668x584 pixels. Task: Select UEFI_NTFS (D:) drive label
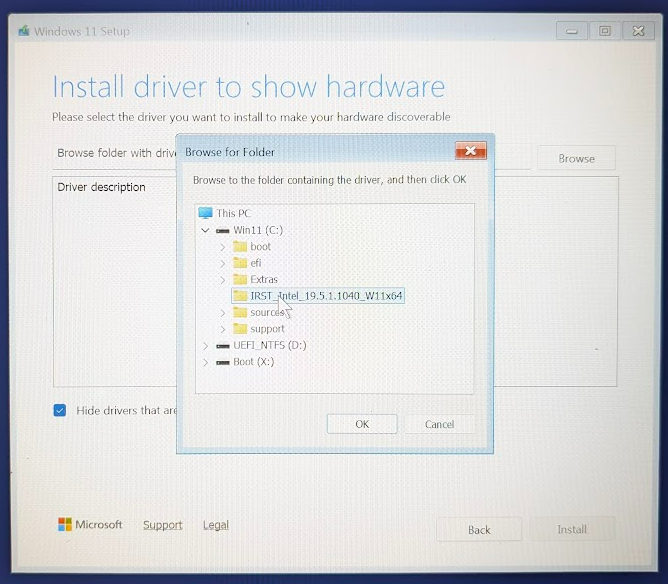(270, 345)
